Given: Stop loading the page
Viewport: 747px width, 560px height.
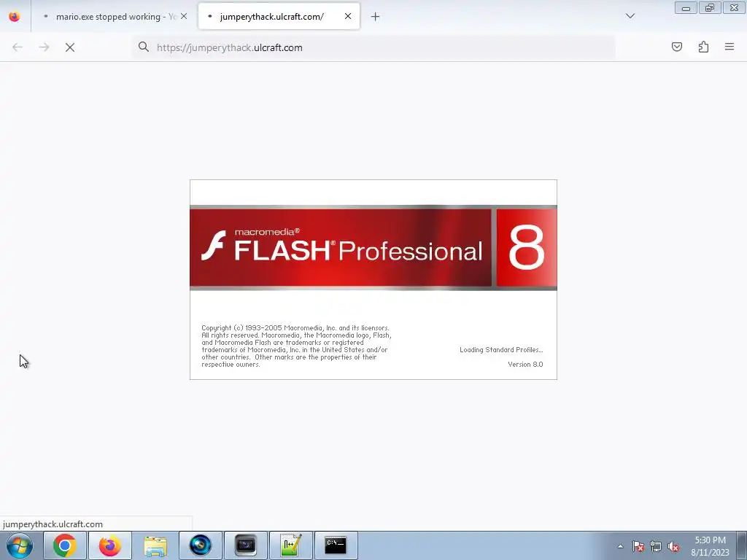Looking at the screenshot, I should pos(70,47).
